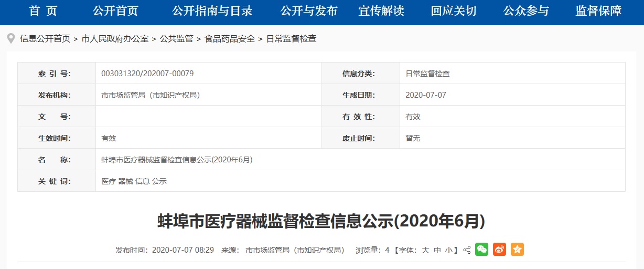644x269 pixels.
Task: Set font size to 中
Action: click(437, 250)
